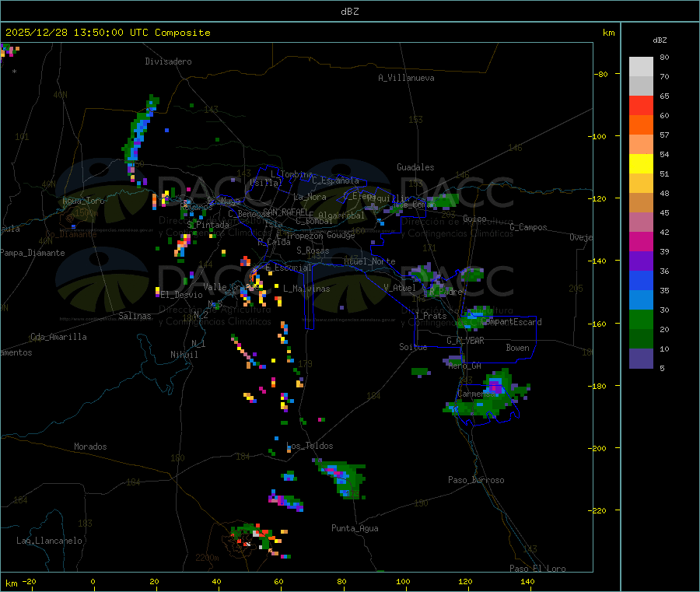
Task: Click the A_Villanueva map label
Action: [406, 78]
